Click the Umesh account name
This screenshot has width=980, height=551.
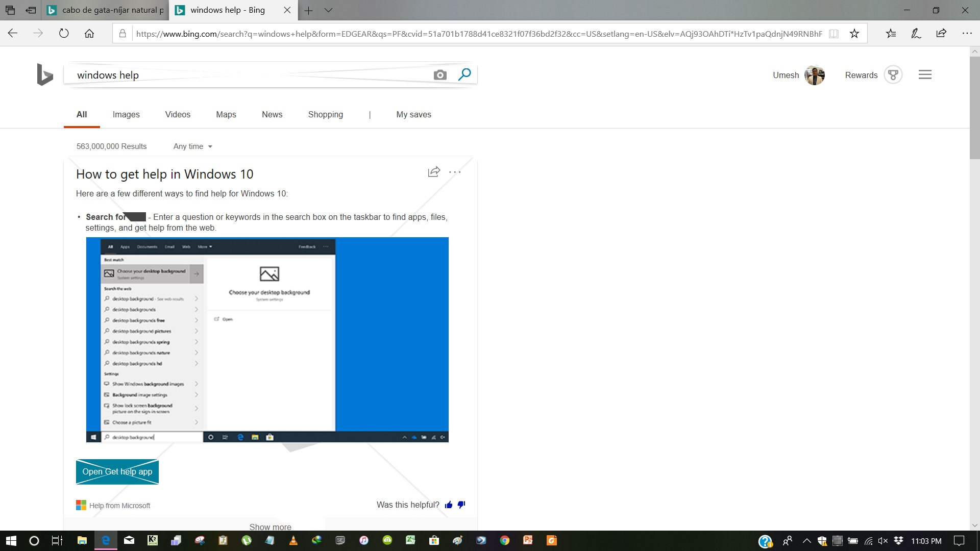[x=786, y=75]
